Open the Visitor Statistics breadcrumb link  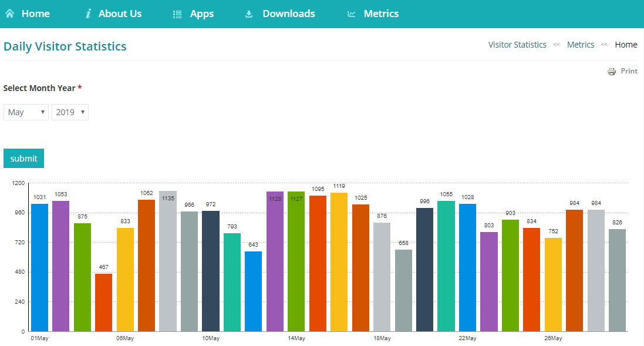tap(517, 44)
